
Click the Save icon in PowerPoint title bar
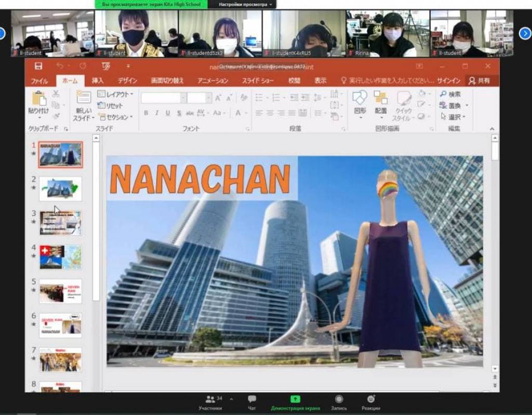click(38, 66)
